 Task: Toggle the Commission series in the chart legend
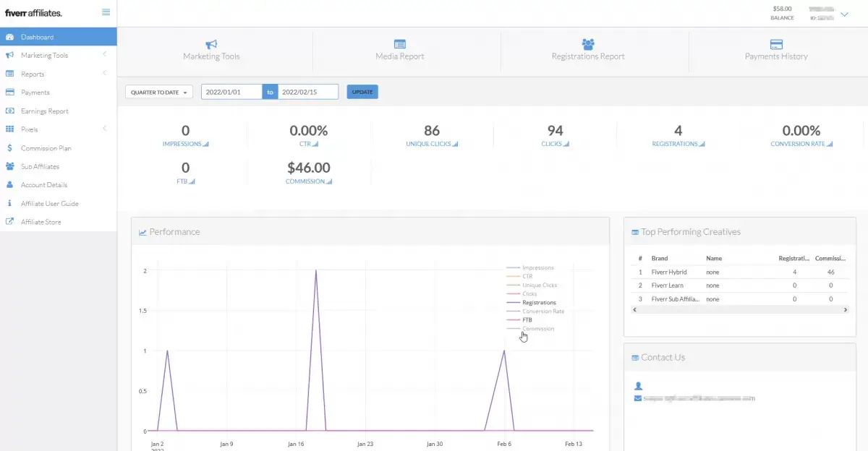pyautogui.click(x=537, y=329)
